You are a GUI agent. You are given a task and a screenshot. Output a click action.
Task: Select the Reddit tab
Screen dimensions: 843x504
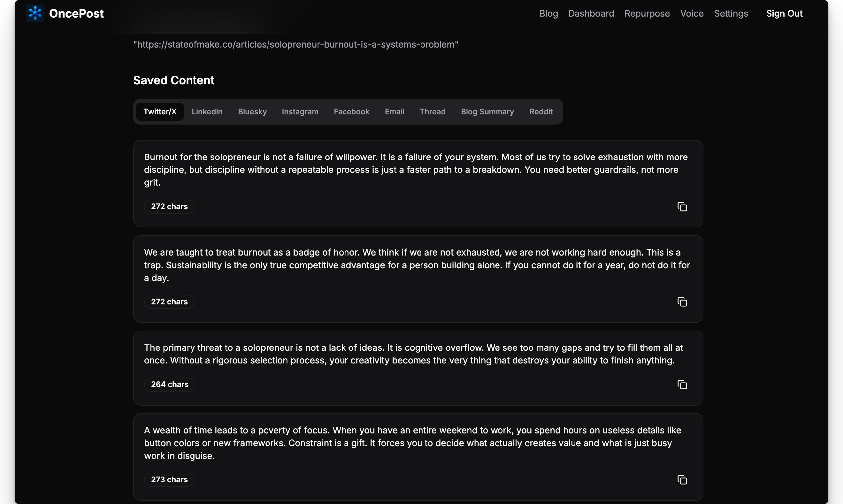pos(540,112)
